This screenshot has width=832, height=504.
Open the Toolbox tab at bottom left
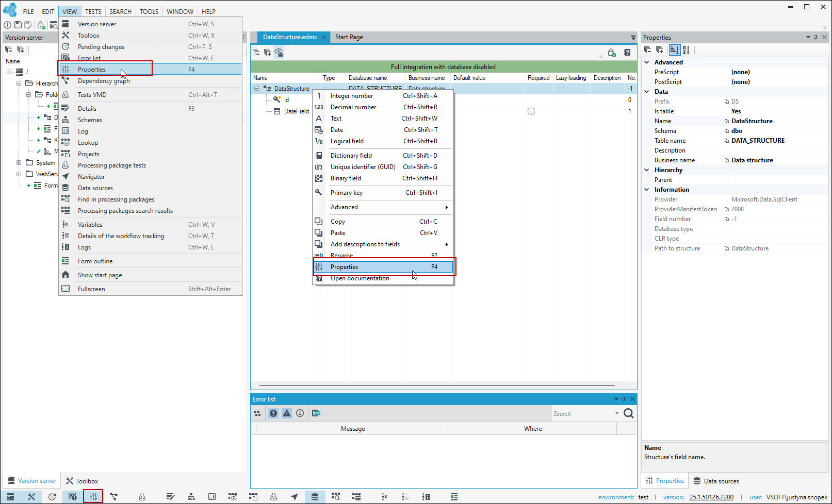[x=81, y=481]
